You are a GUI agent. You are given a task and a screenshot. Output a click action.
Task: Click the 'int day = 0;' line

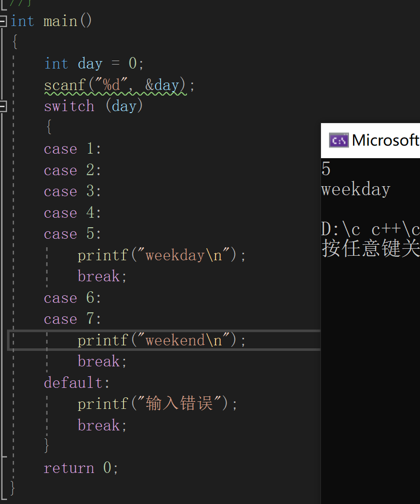(94, 64)
